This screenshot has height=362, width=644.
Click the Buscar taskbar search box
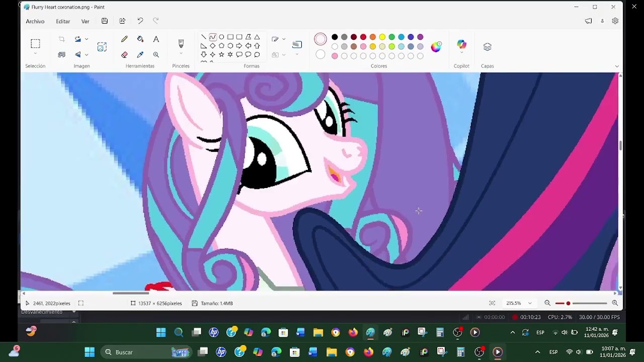[x=146, y=352]
